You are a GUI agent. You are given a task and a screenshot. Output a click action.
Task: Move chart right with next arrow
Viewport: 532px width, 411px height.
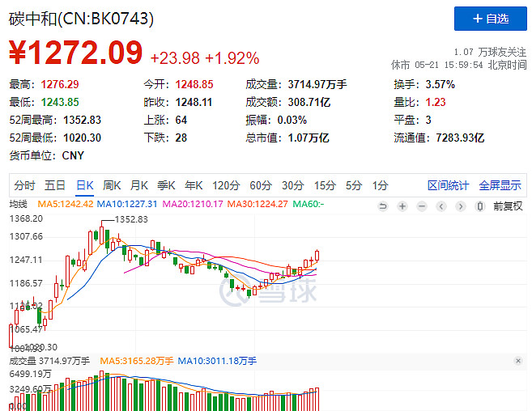(x=461, y=206)
